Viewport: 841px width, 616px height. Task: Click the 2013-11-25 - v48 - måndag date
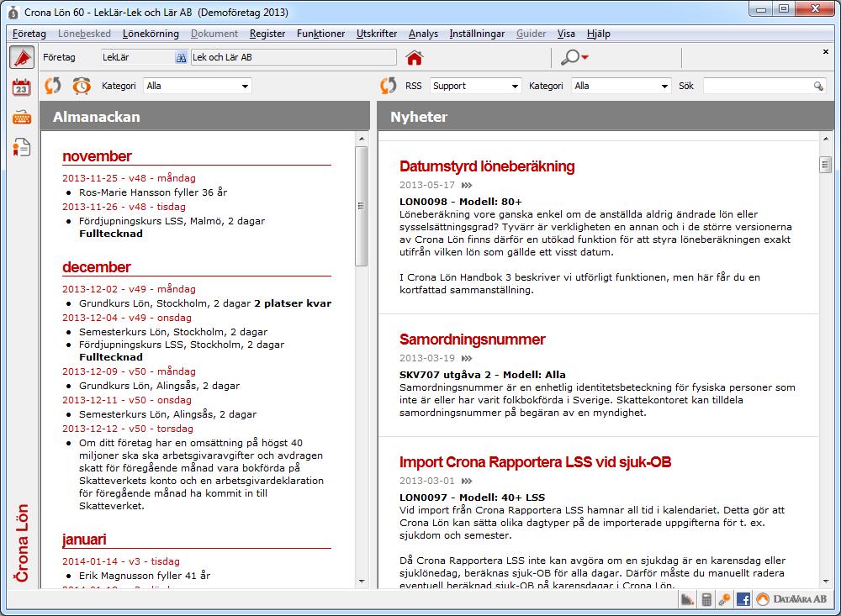129,178
